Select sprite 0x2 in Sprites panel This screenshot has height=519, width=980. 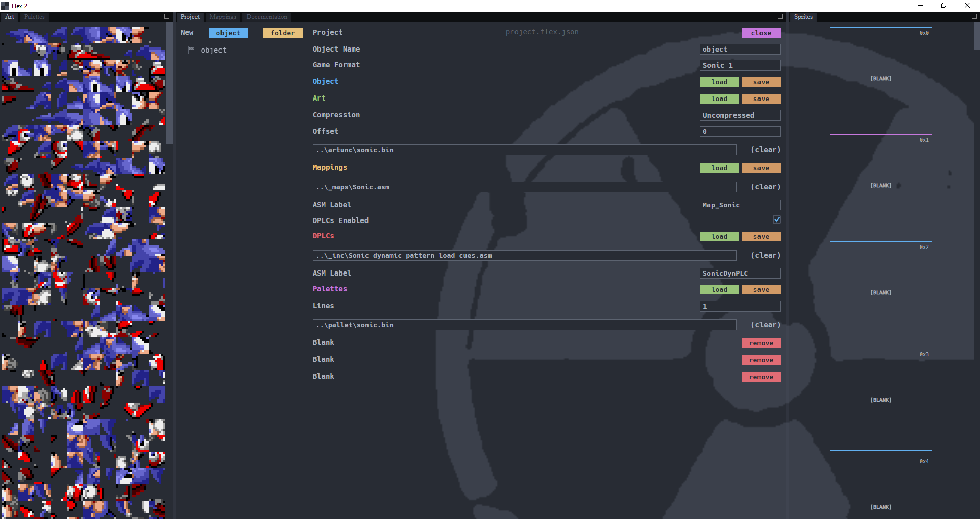pyautogui.click(x=881, y=292)
